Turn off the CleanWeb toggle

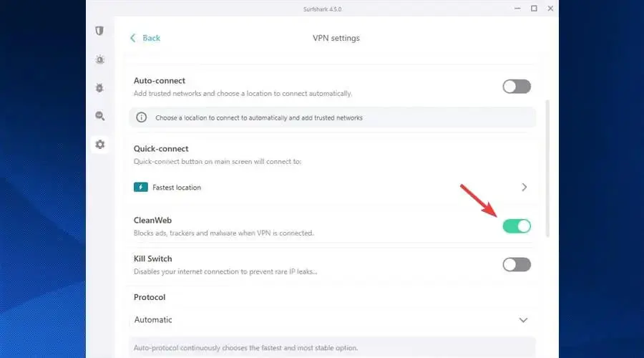coord(516,226)
